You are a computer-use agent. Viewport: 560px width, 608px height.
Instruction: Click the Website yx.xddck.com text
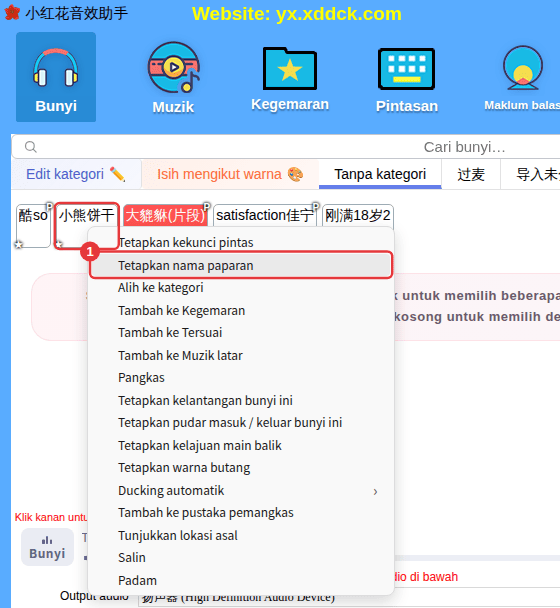click(x=297, y=14)
